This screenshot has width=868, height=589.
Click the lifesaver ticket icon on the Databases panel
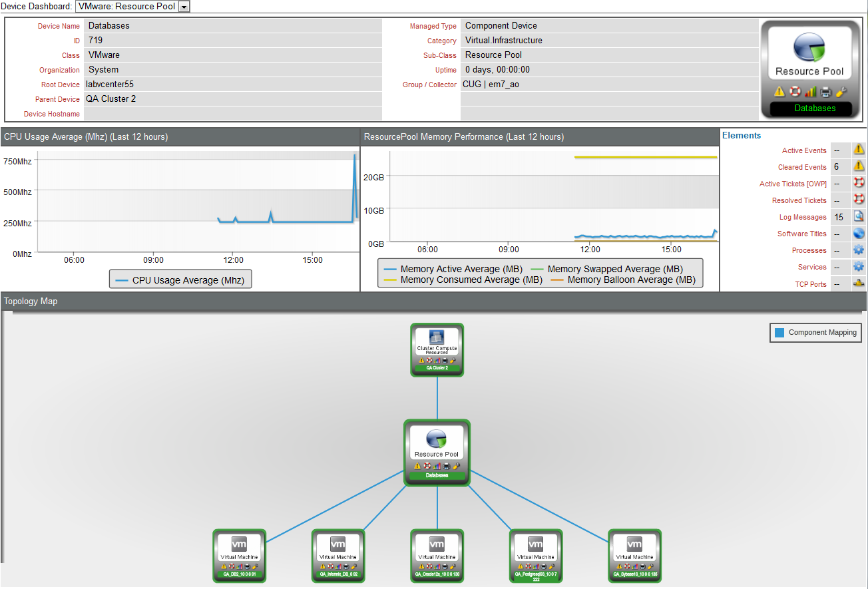[x=795, y=91]
